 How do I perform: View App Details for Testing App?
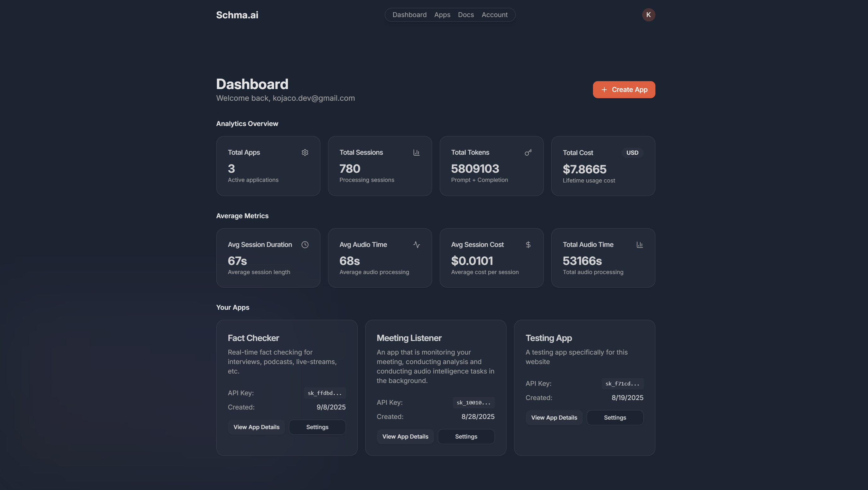(554, 417)
